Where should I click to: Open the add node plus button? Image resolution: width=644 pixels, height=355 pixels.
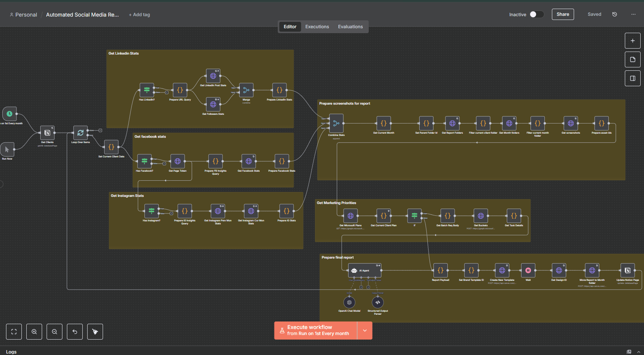[633, 41]
